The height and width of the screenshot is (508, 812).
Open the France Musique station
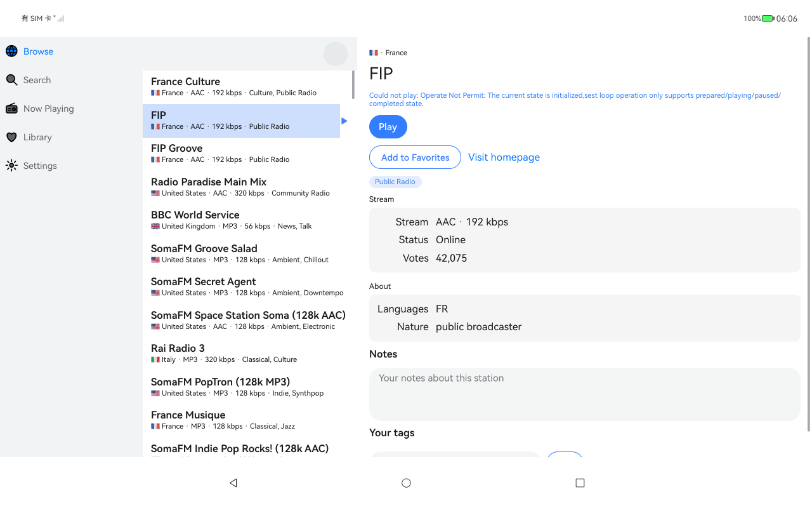241,420
